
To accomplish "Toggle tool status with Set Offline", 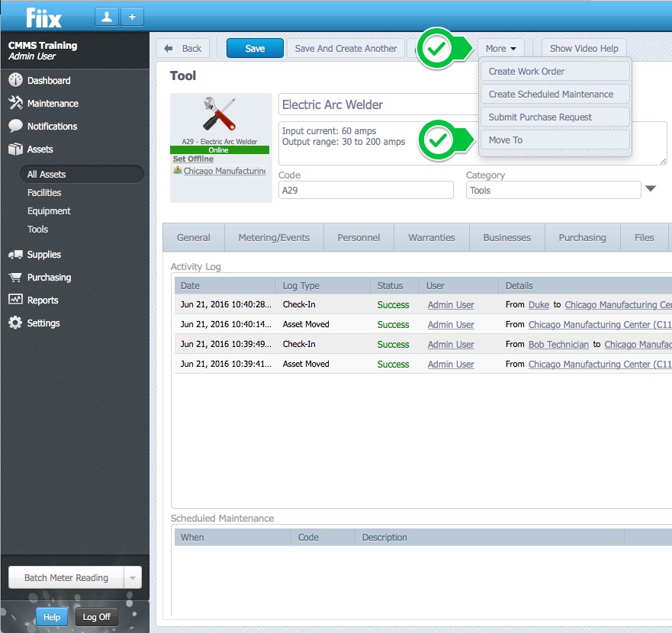I will pos(193,159).
